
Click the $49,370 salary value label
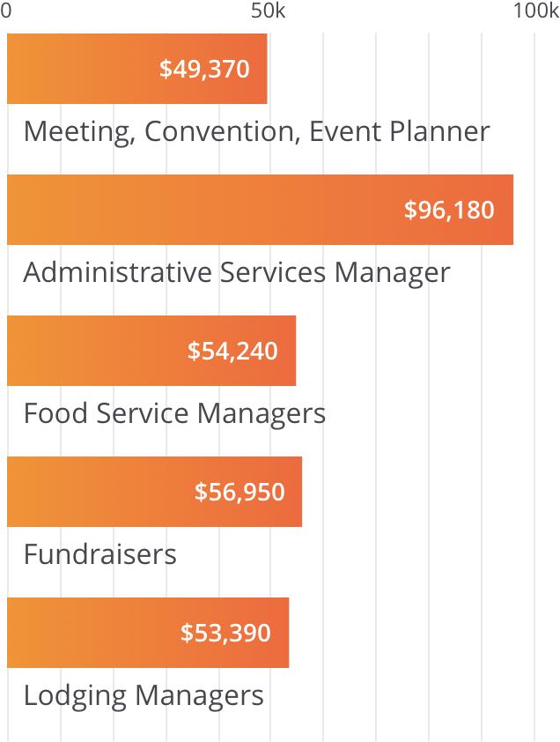click(x=204, y=70)
